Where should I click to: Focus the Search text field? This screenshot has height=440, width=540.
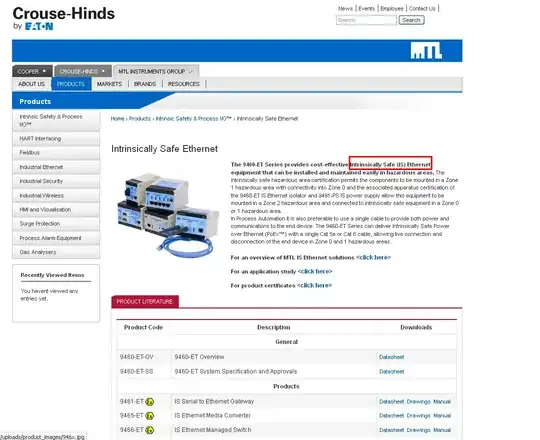(x=366, y=20)
